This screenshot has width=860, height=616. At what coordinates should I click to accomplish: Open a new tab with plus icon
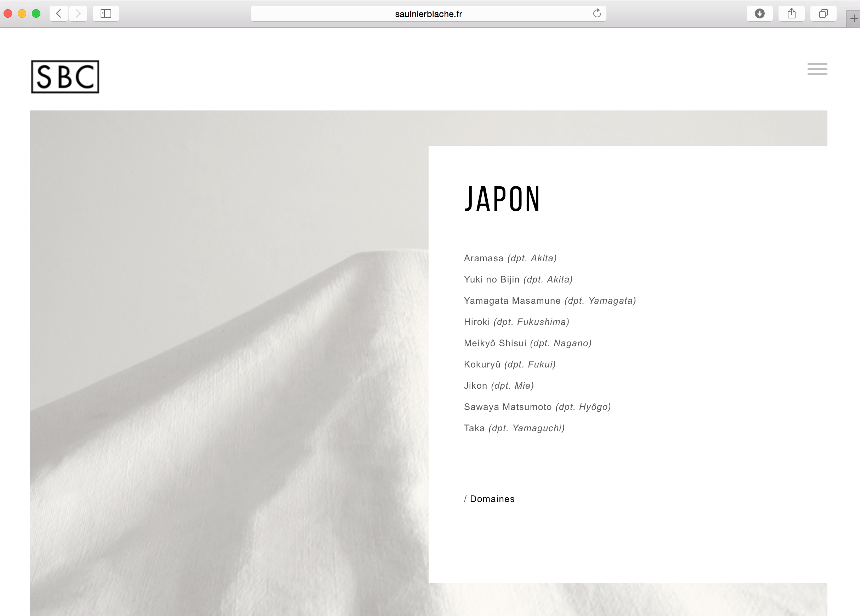(854, 18)
